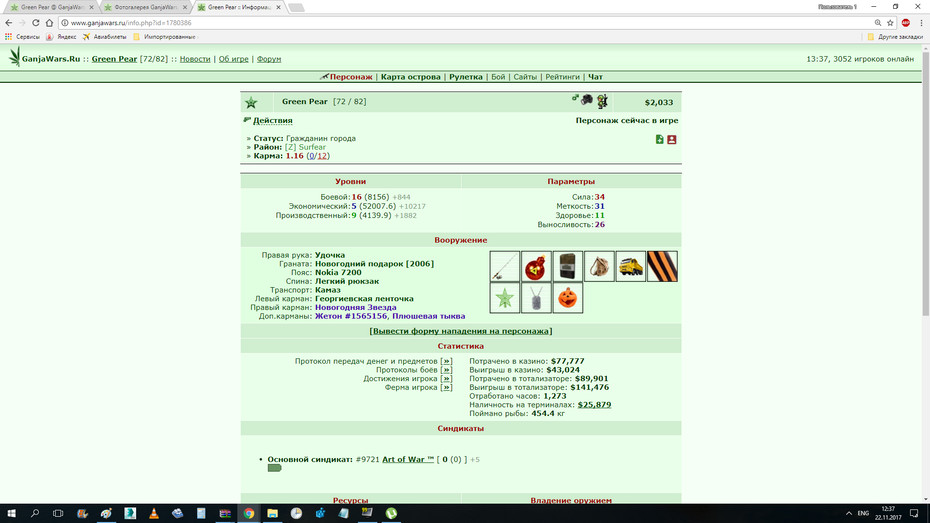Click the $25,879 terminal cash link
The width and height of the screenshot is (930, 523).
[594, 405]
